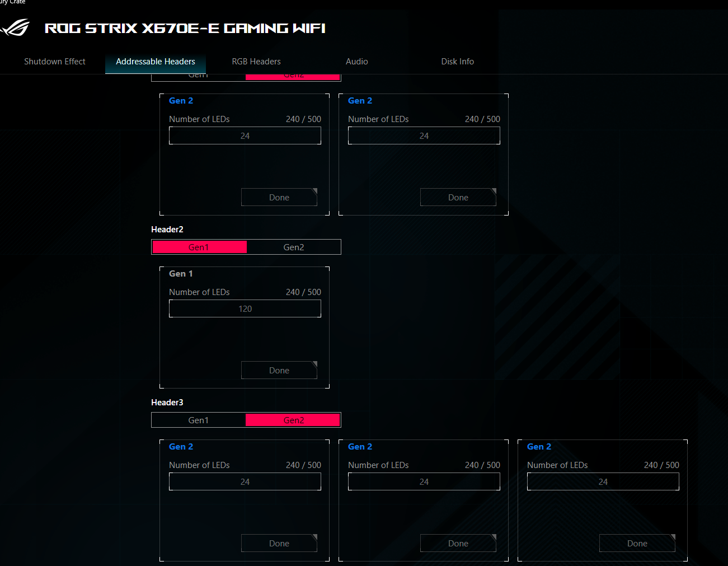Open the Audio tab
Screen dimensions: 728x566
(x=356, y=62)
